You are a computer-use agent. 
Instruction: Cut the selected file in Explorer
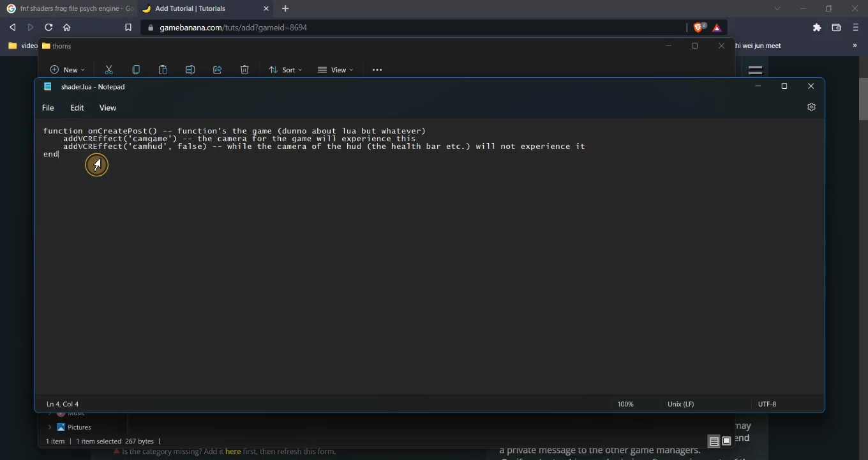tap(108, 69)
